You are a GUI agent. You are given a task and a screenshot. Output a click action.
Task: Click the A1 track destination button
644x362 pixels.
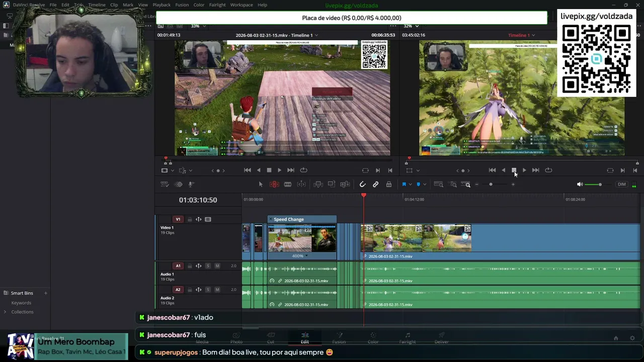(x=178, y=266)
